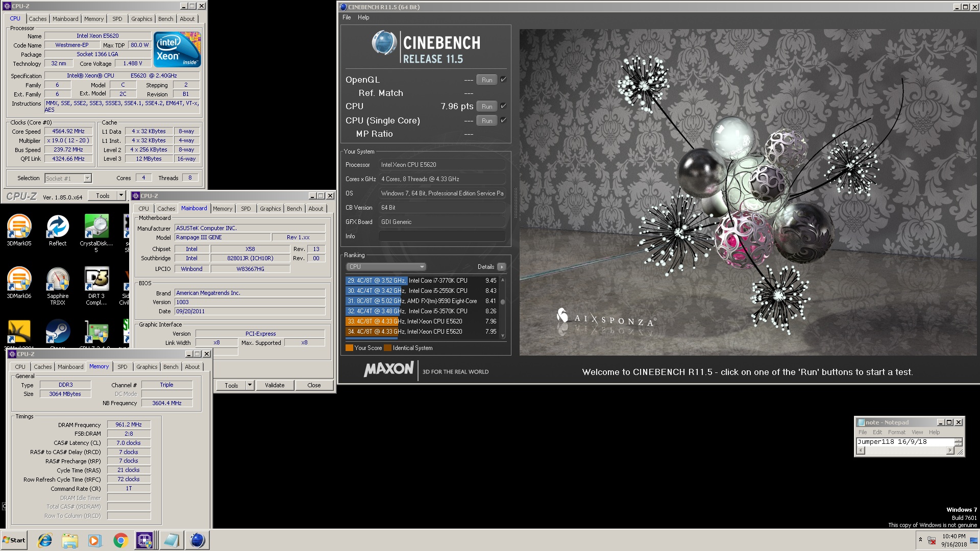This screenshot has width=980, height=551.
Task: Open the 3DMark05 desktop shortcut
Action: [x=19, y=230]
